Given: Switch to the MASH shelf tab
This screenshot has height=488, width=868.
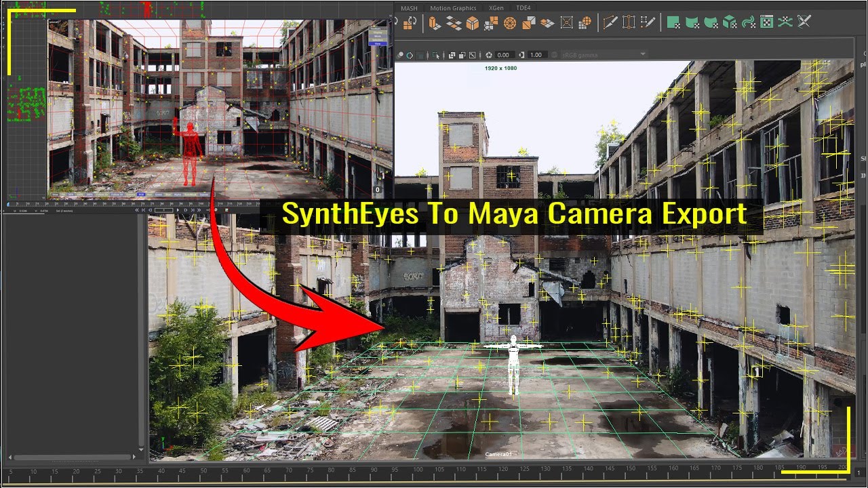Looking at the screenshot, I should [409, 8].
